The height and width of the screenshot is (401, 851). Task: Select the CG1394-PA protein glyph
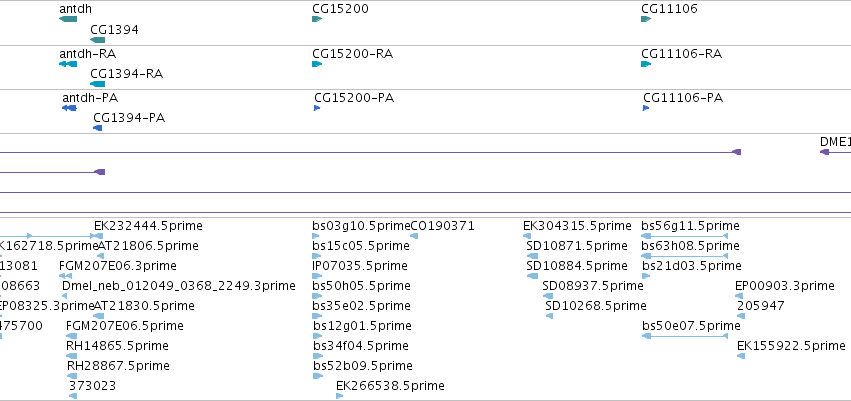(x=98, y=128)
